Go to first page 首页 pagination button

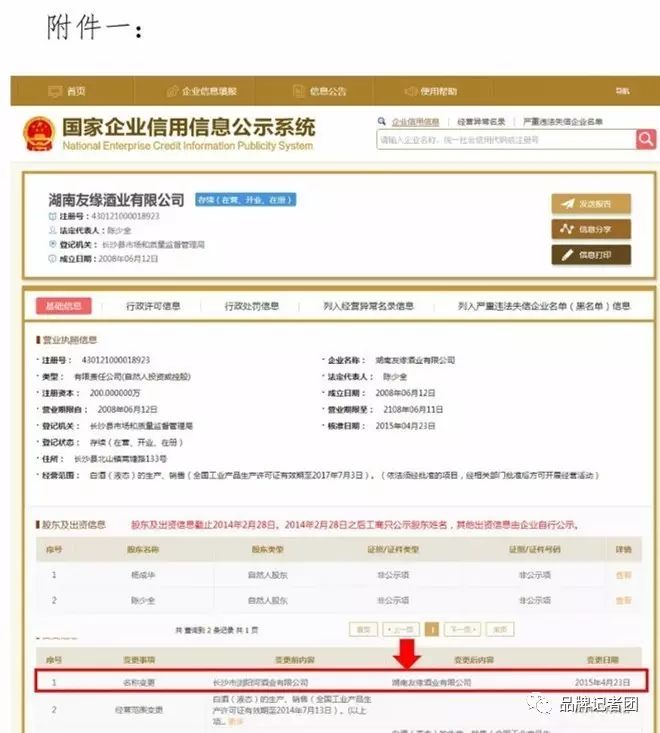tap(364, 630)
